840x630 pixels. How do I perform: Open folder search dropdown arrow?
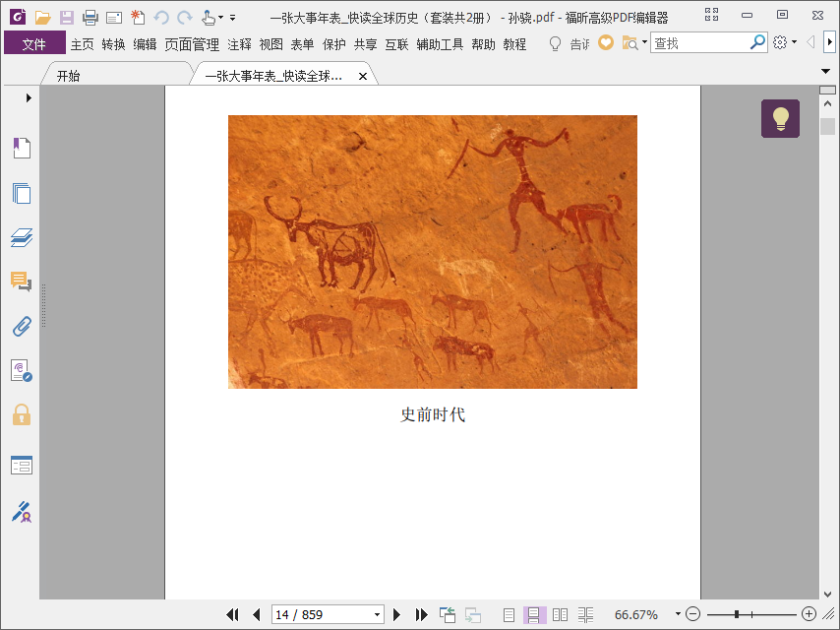(644, 41)
